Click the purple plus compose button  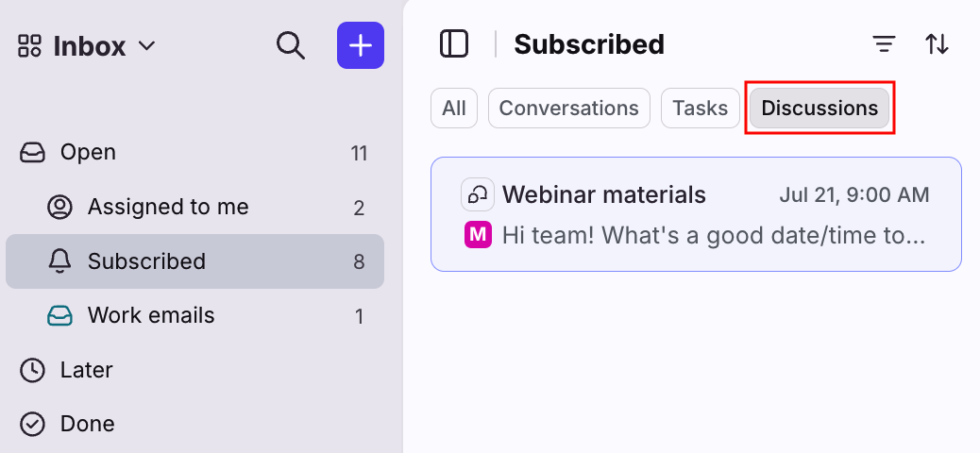pyautogui.click(x=361, y=45)
